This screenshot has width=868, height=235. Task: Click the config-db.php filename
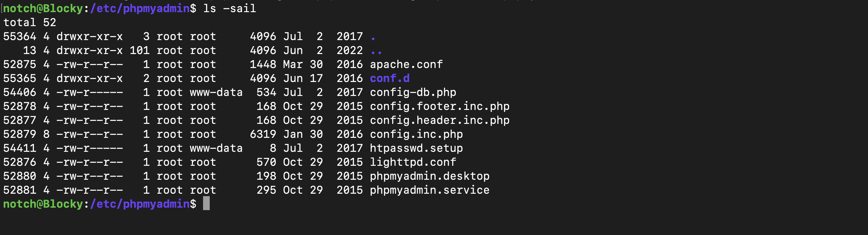[x=413, y=93]
